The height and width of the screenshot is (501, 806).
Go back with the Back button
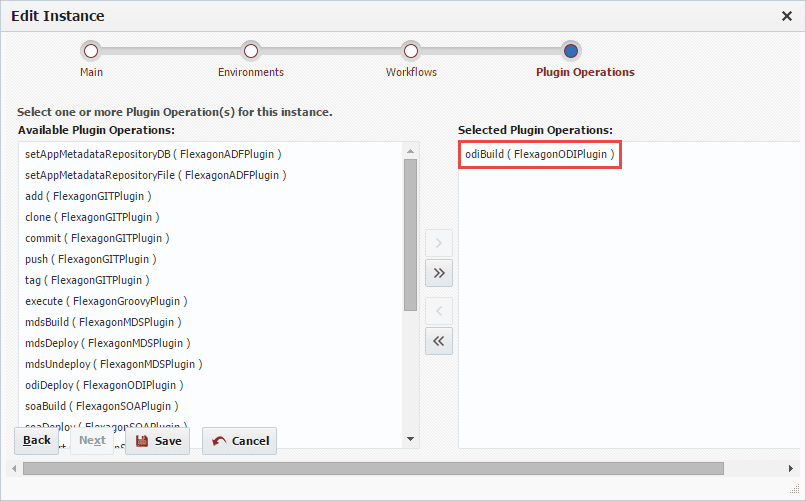[36, 441]
